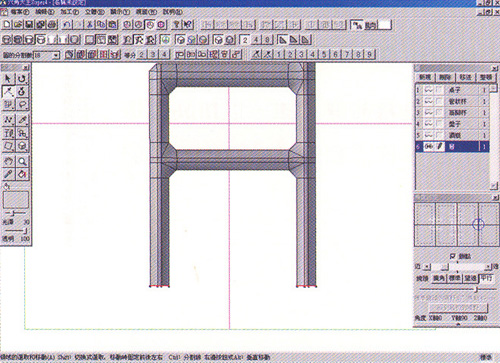Image resolution: width=500 pixels, height=363 pixels.
Task: Click the Copy icon in the toolbar
Action: (101, 25)
